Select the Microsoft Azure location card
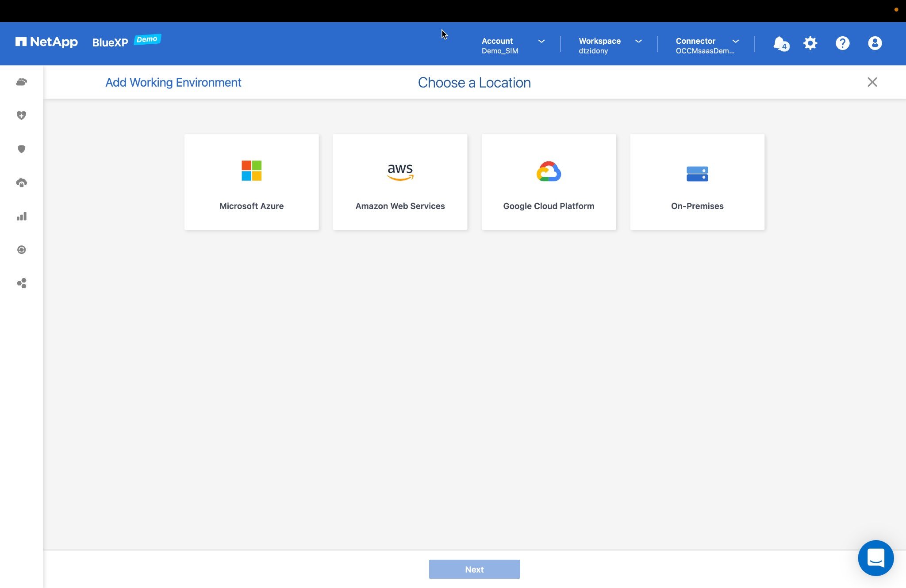906x588 pixels. [x=251, y=182]
